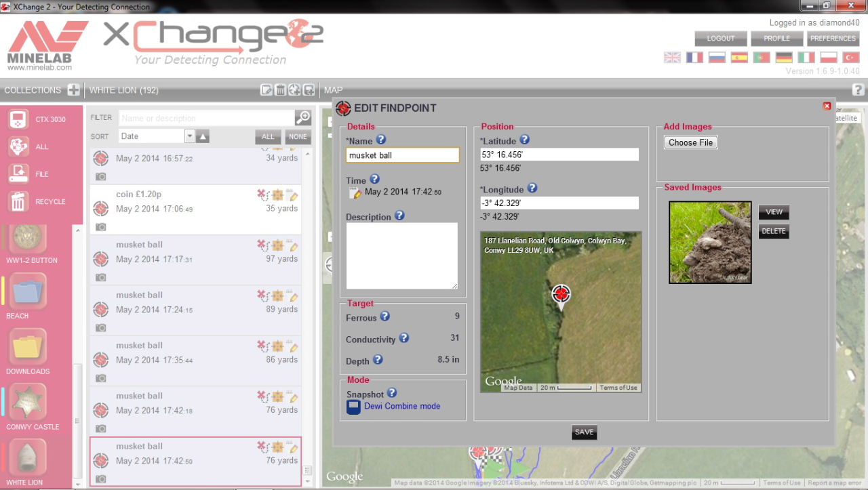
Task: Select the 16:57:22 list entry
Action: 196,166
